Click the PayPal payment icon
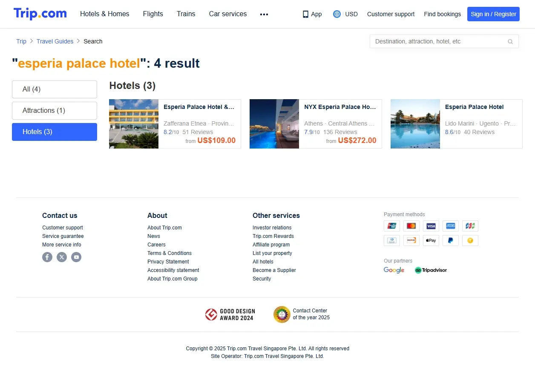The height and width of the screenshot is (392, 535). pyautogui.click(x=451, y=240)
